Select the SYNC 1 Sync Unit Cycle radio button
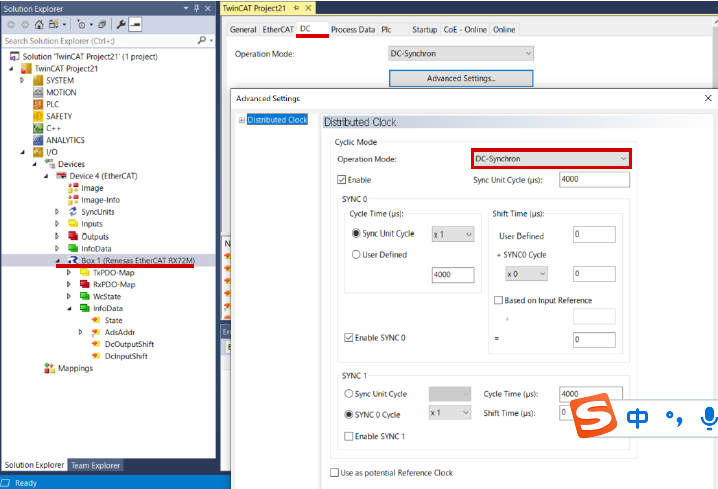The width and height of the screenshot is (718, 489). click(348, 393)
